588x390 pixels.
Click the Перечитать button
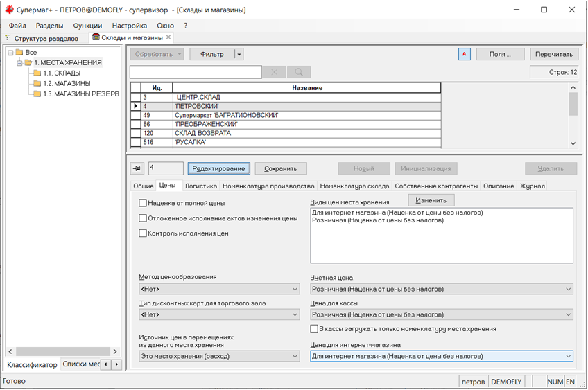click(x=554, y=54)
